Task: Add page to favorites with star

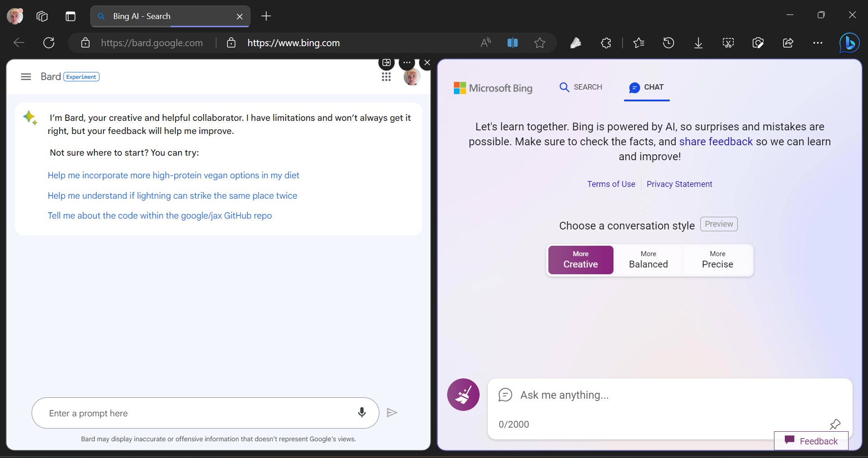Action: tap(540, 43)
